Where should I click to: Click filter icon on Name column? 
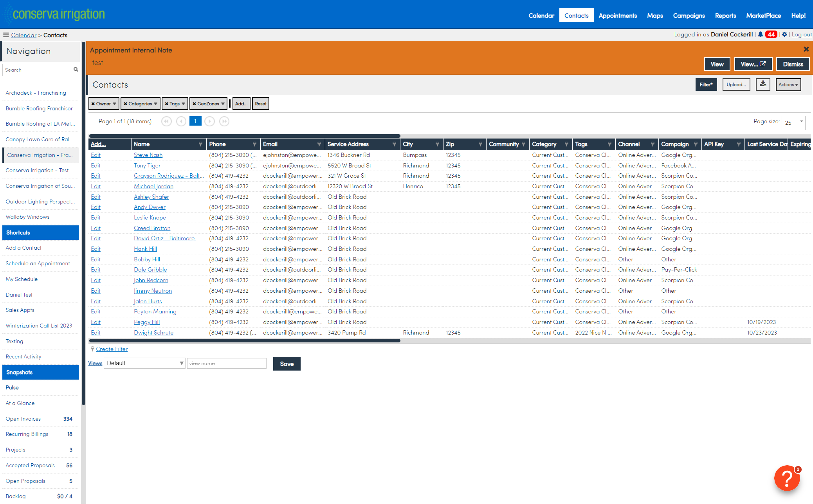[200, 144]
